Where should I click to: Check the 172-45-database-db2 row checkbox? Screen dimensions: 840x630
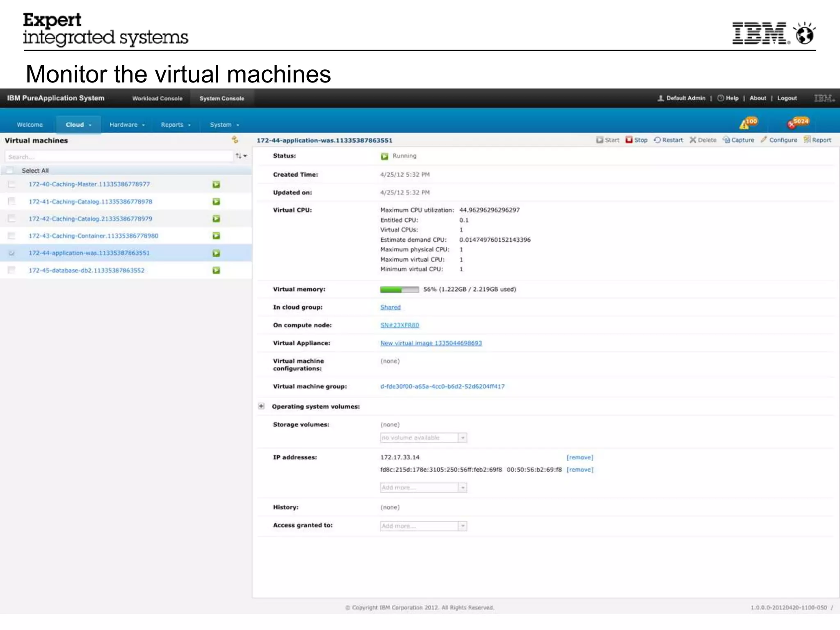click(11, 270)
